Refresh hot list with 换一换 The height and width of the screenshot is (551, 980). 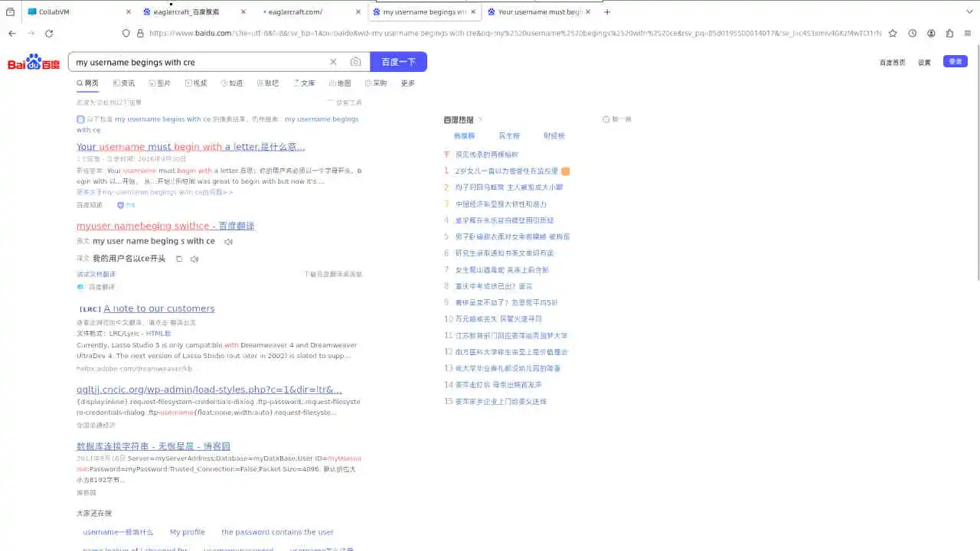(617, 119)
